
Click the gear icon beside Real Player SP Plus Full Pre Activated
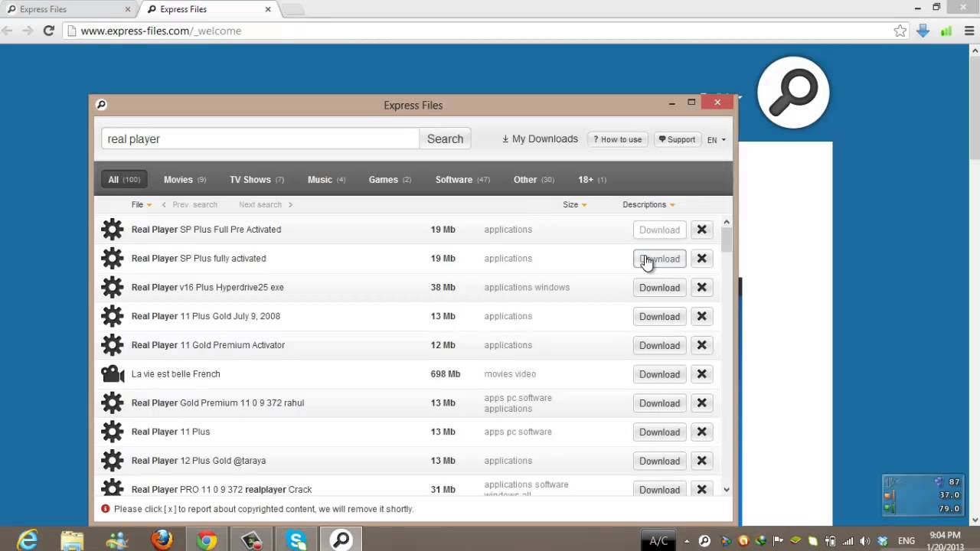pyautogui.click(x=113, y=230)
